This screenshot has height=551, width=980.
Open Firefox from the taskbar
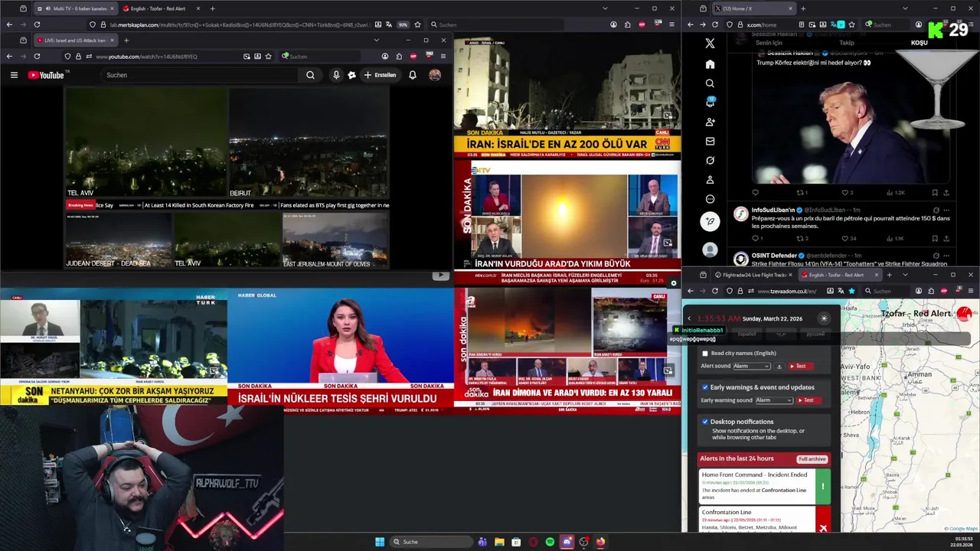click(600, 542)
